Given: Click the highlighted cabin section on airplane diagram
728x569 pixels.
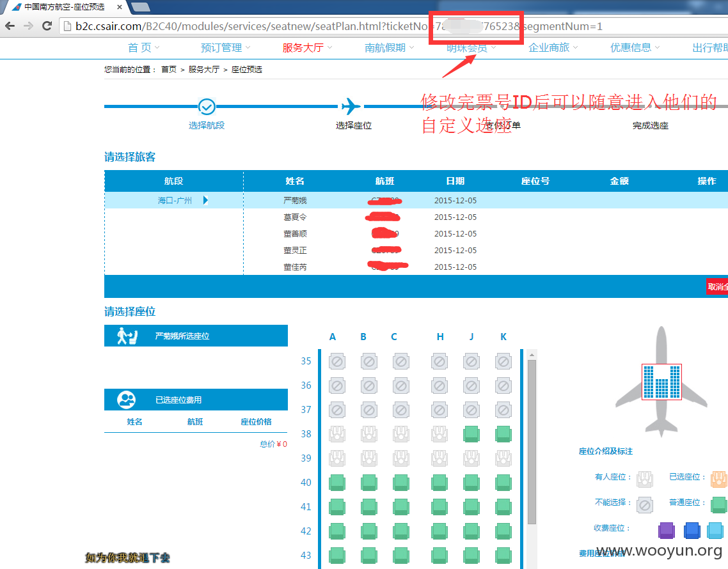Looking at the screenshot, I should [x=661, y=382].
